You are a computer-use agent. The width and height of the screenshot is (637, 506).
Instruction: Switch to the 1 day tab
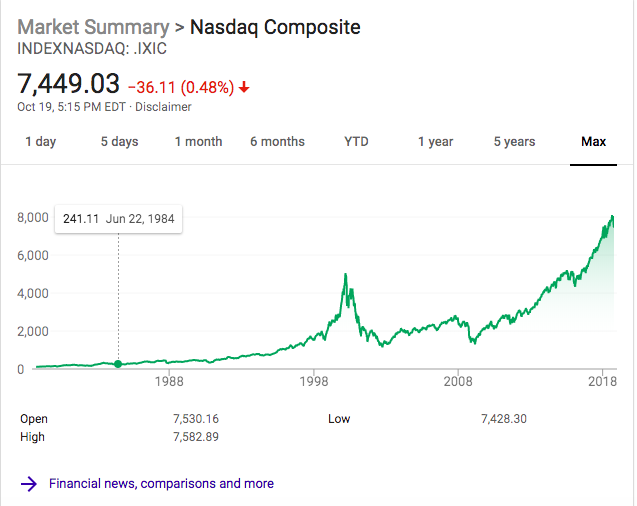(40, 142)
